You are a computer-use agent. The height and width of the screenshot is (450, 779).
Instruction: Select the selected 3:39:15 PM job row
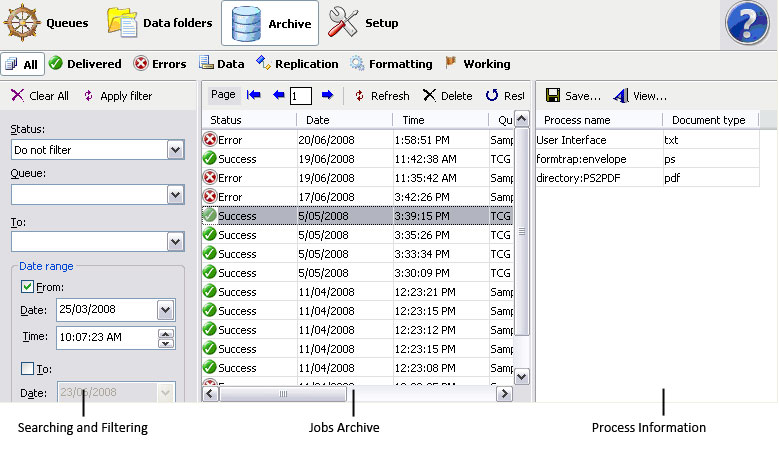(358, 216)
